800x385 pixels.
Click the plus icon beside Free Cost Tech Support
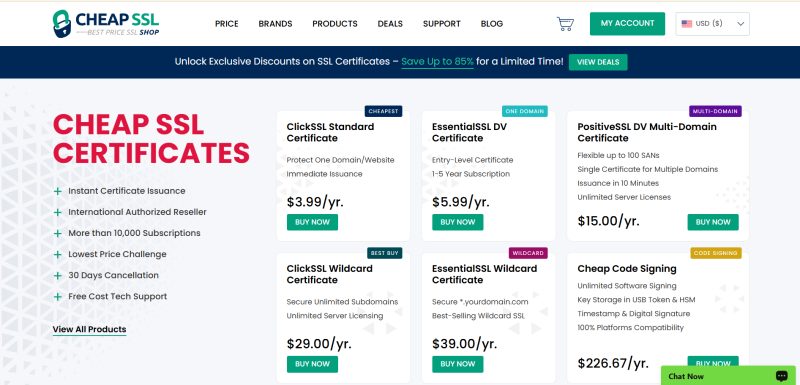pos(58,297)
